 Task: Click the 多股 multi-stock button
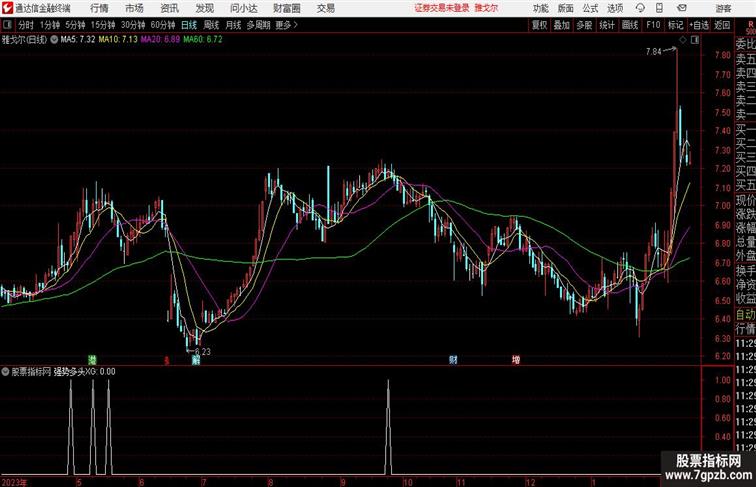584,25
